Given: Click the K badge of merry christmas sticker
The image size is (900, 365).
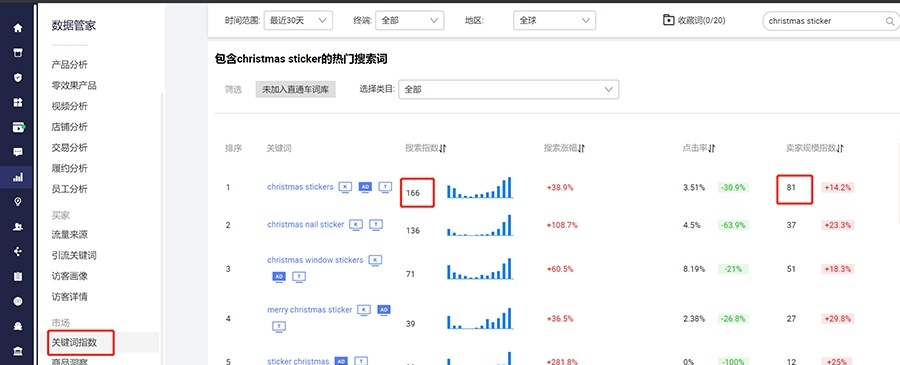Looking at the screenshot, I should click(x=364, y=310).
